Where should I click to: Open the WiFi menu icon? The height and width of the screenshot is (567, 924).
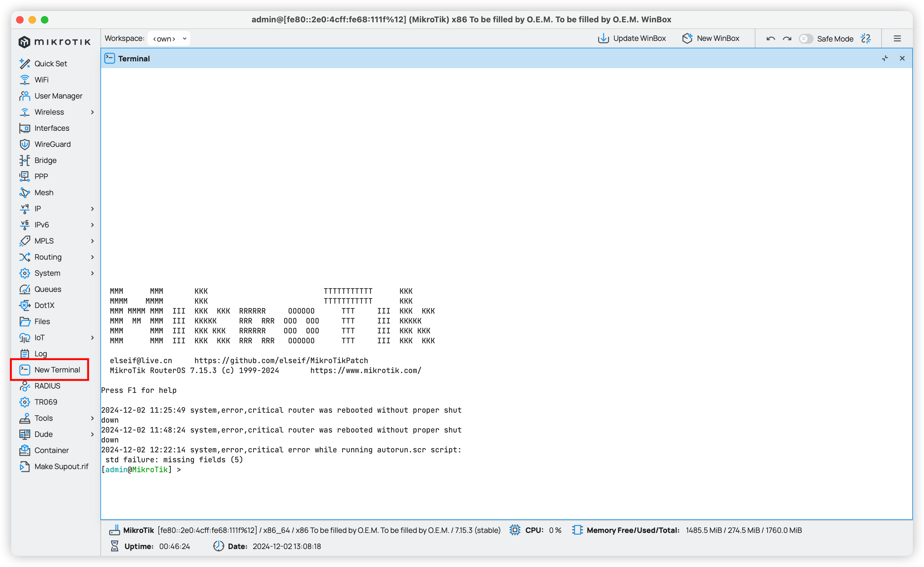click(x=24, y=80)
